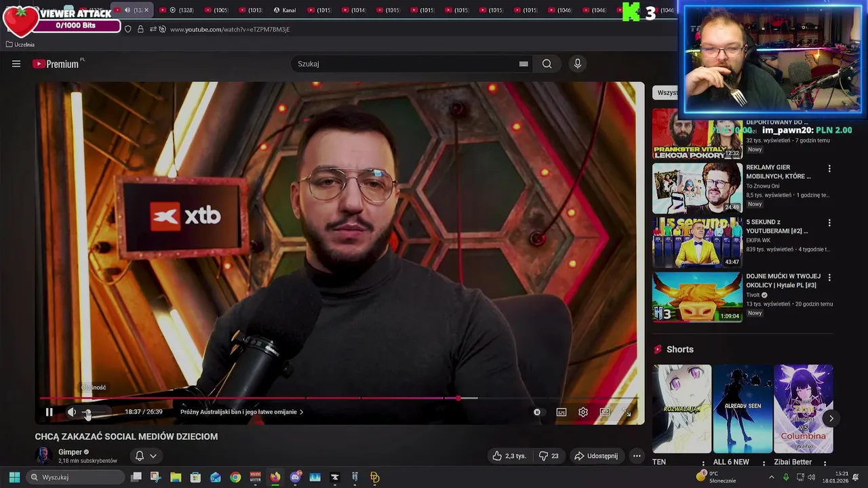Open notification bell dropdown for Gimper
The width and height of the screenshot is (868, 488).
(146, 456)
